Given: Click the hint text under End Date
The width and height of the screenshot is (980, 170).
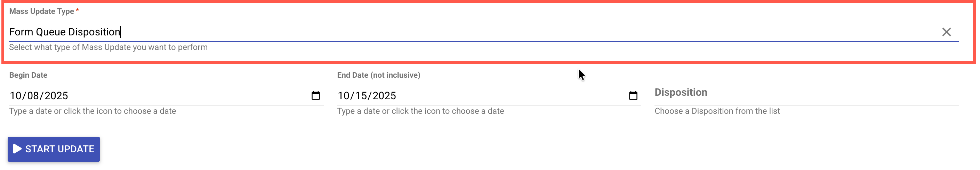Looking at the screenshot, I should [420, 111].
